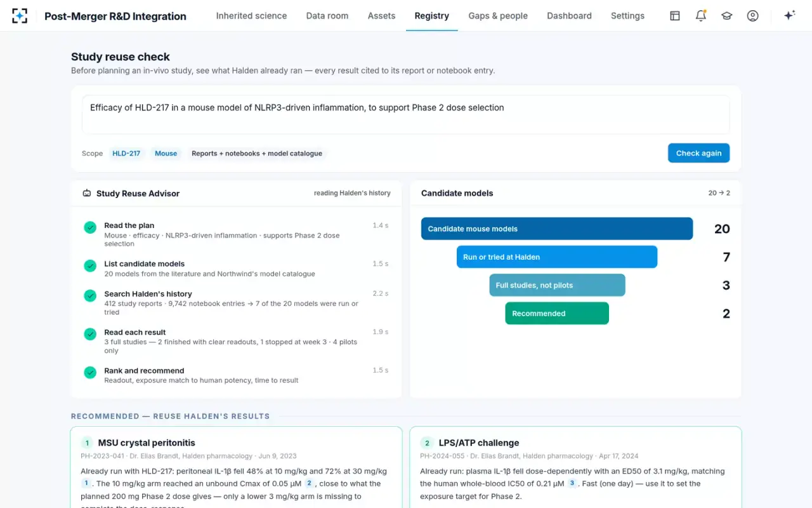Screen dimensions: 812x508
Task: Open the notifications bell
Action: (x=701, y=16)
